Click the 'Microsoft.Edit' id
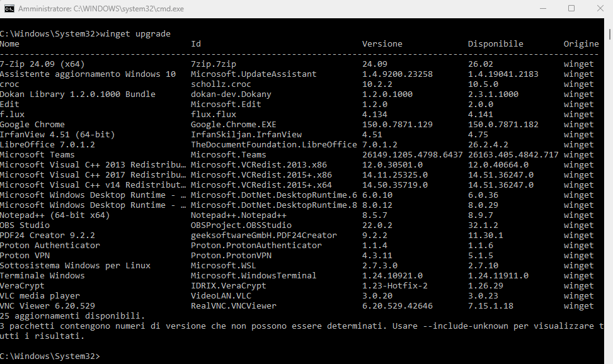This screenshot has width=613, height=364. click(226, 105)
